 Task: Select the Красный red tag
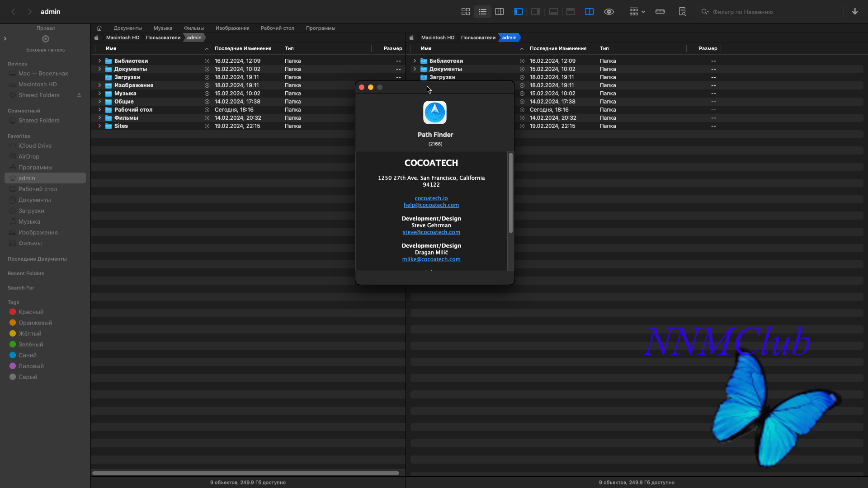[x=31, y=312]
